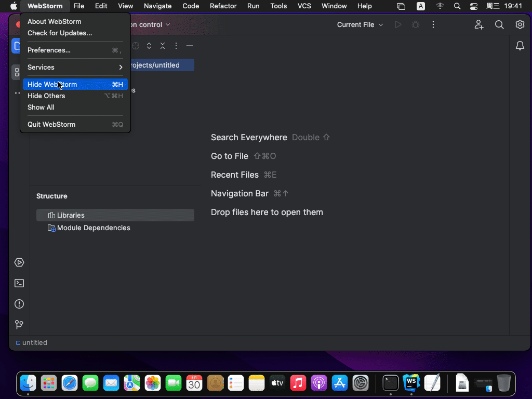Open the IDE settings gear icon

click(520, 25)
